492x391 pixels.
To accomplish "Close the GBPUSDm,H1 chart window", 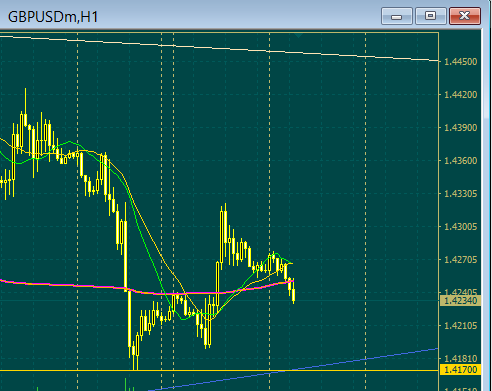I will [465, 16].
